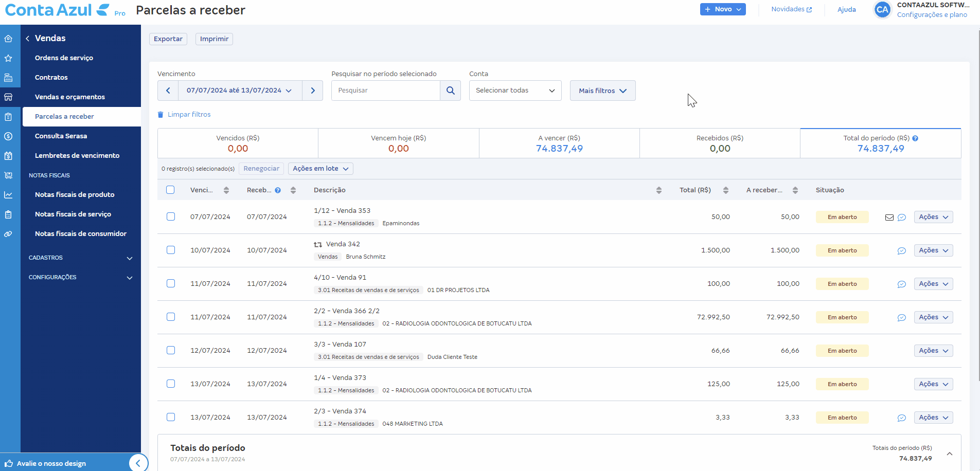
Task: Open Consulta Serasa menu item
Action: pyautogui.click(x=61, y=136)
